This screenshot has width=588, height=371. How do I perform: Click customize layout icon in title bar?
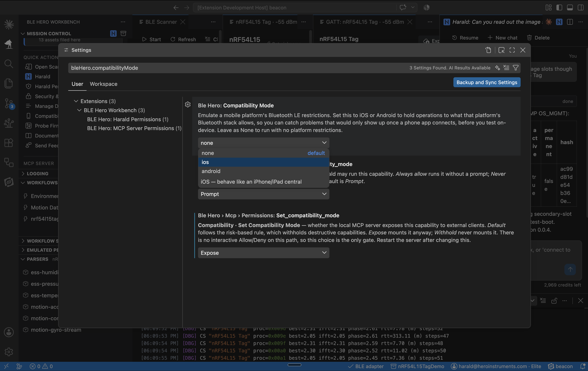(548, 8)
